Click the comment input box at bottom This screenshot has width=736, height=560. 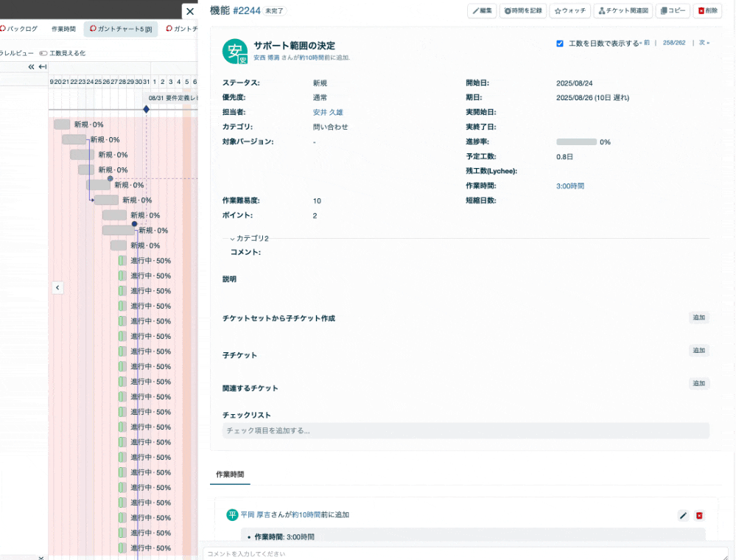(465, 554)
